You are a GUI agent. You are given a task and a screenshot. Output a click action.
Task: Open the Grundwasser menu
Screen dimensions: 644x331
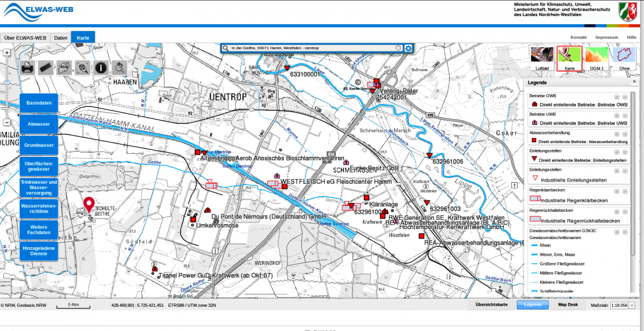coord(39,145)
